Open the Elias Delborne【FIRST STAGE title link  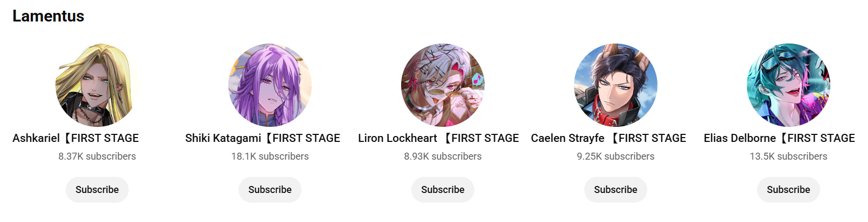point(779,138)
